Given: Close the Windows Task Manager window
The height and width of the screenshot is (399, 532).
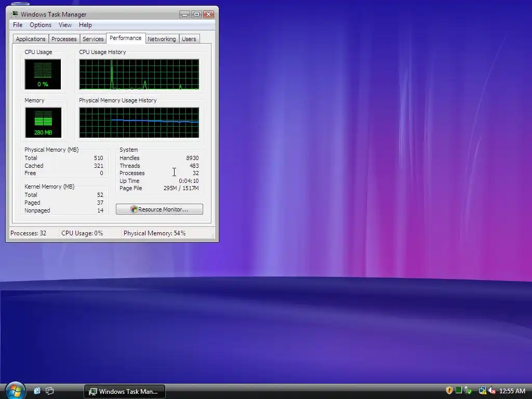Looking at the screenshot, I should pos(208,14).
